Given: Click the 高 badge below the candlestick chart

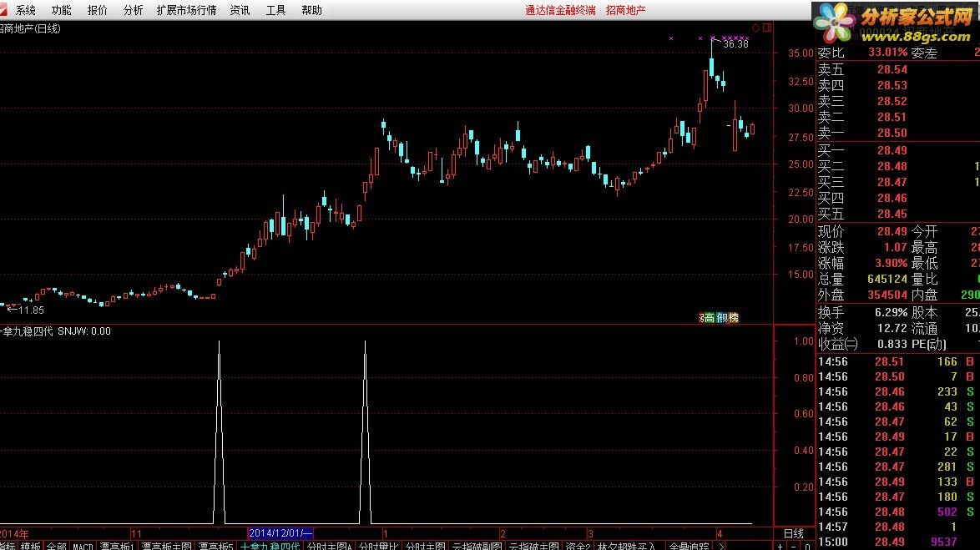Looking at the screenshot, I should coord(710,317).
